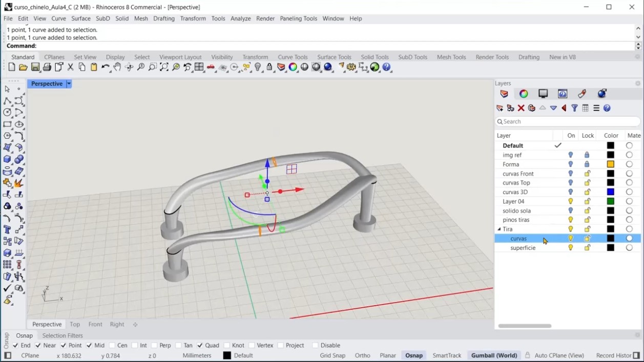644x362 pixels.
Task: Click the Save file icon in toolbar
Action: coord(35,68)
